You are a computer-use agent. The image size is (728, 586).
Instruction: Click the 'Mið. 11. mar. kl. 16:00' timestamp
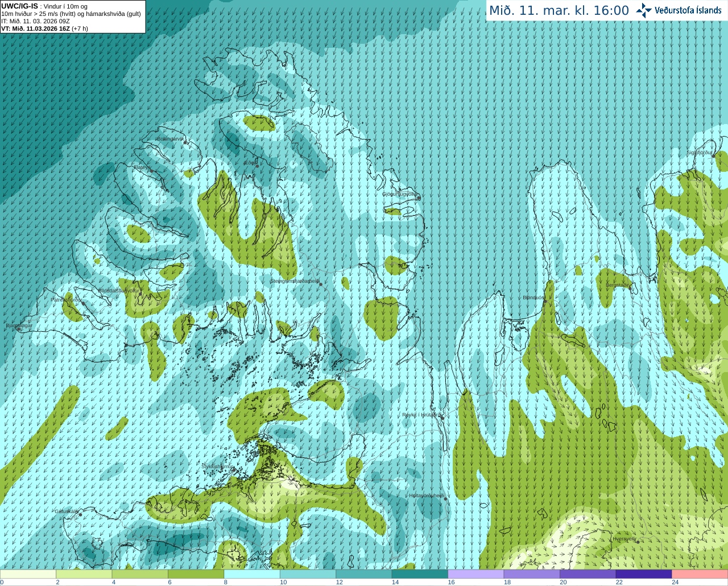pos(559,11)
